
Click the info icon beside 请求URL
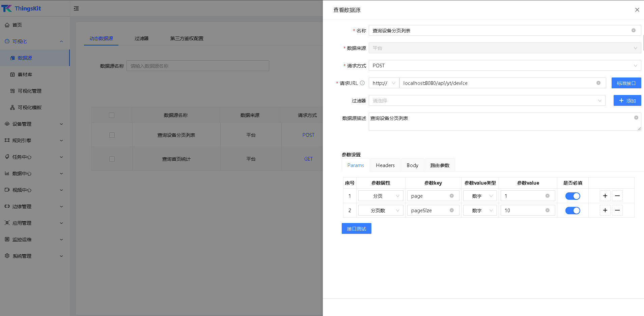362,83
